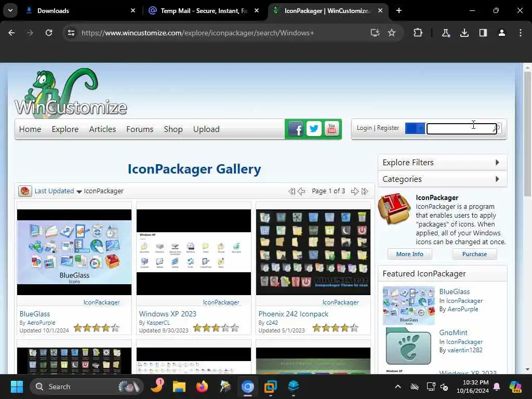Expand the Categories panel
This screenshot has width=532, height=399.
[x=443, y=179]
